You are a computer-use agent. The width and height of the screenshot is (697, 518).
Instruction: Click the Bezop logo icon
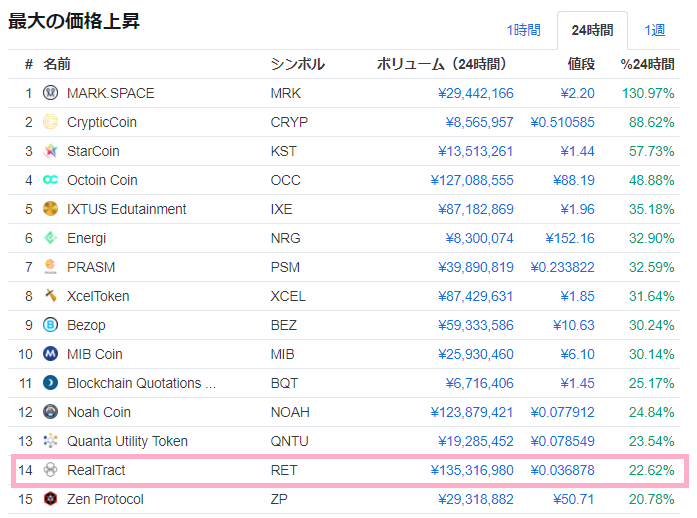point(51,325)
